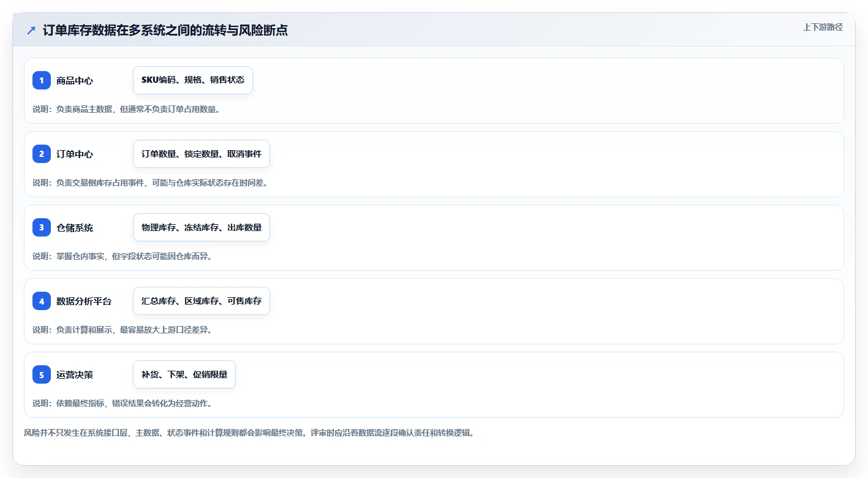Select step number 2 badge for 订单中心
The height and width of the screenshot is (478, 868).
pyautogui.click(x=42, y=154)
